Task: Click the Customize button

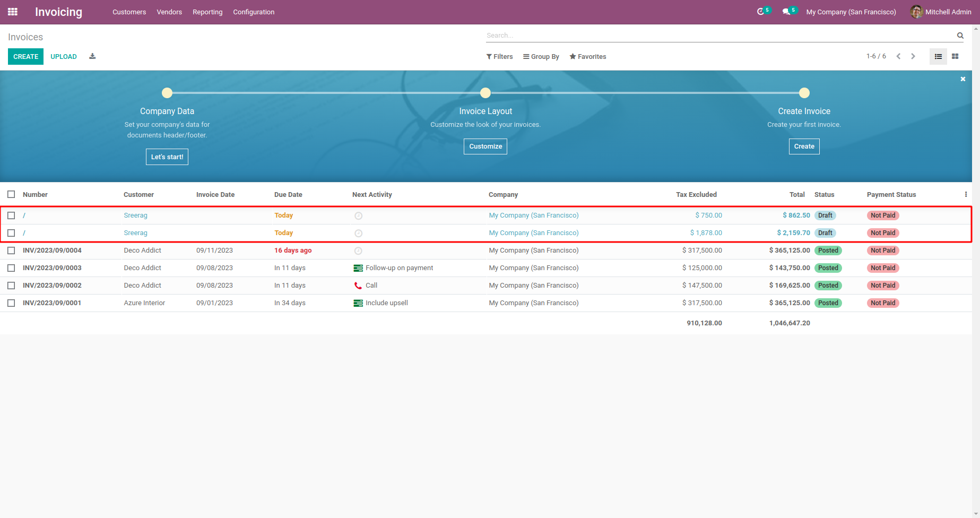Action: [485, 146]
